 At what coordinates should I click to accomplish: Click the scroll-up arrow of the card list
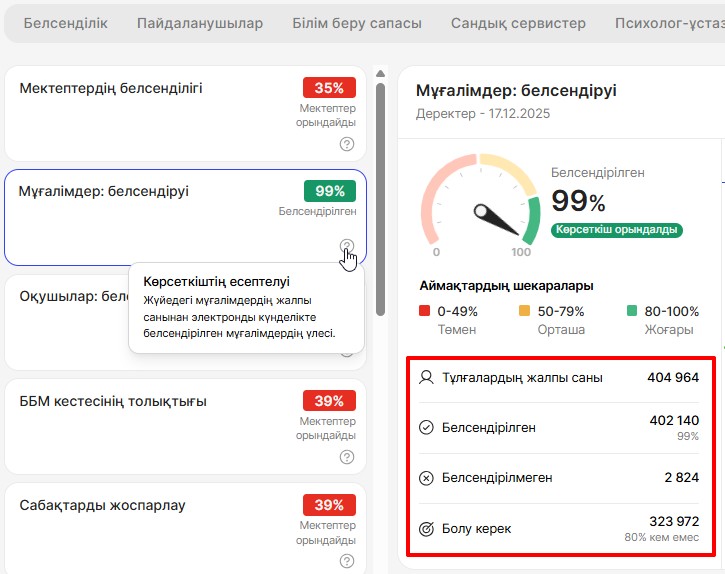coord(380,73)
